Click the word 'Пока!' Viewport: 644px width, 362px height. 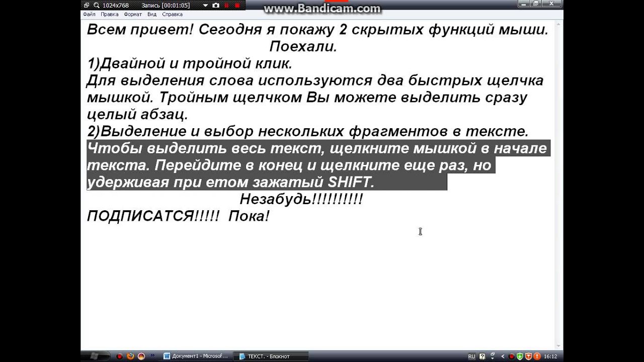[x=249, y=216]
